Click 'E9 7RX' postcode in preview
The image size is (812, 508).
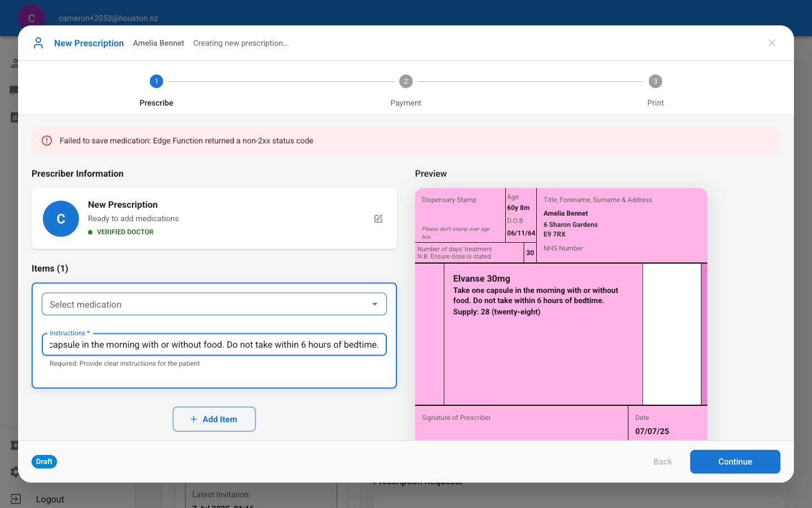tap(554, 234)
